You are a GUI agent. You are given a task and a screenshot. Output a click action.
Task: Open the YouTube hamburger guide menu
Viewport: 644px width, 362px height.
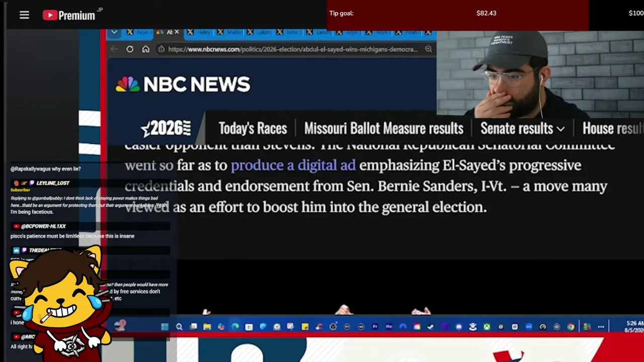(x=24, y=15)
